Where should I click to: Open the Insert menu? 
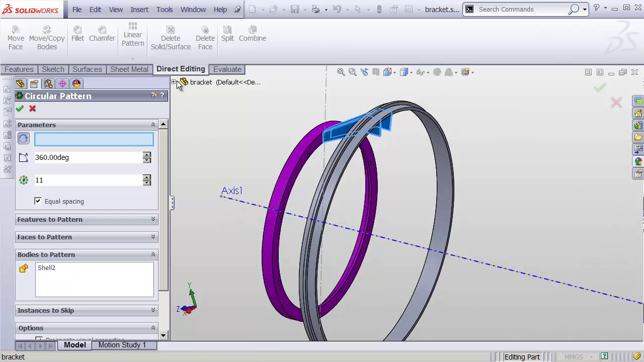(x=139, y=9)
